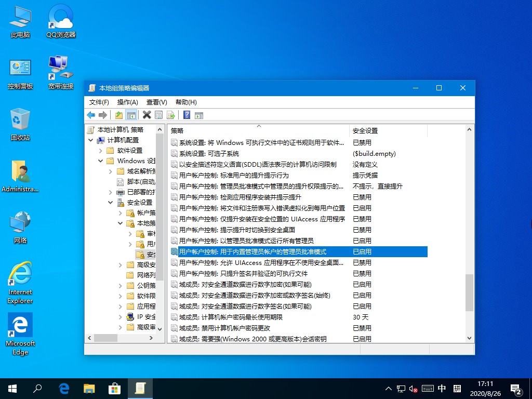Click the Delete (X) icon in the toolbar

[147, 115]
